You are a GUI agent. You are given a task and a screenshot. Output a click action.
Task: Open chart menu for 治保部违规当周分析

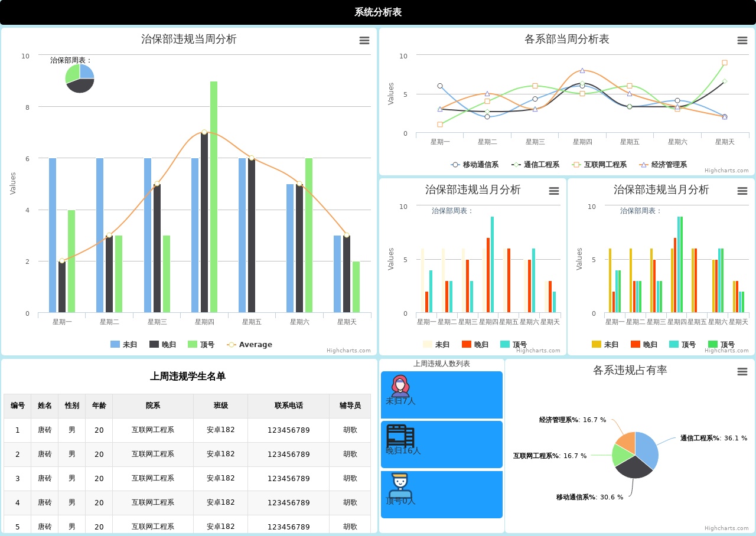364,40
